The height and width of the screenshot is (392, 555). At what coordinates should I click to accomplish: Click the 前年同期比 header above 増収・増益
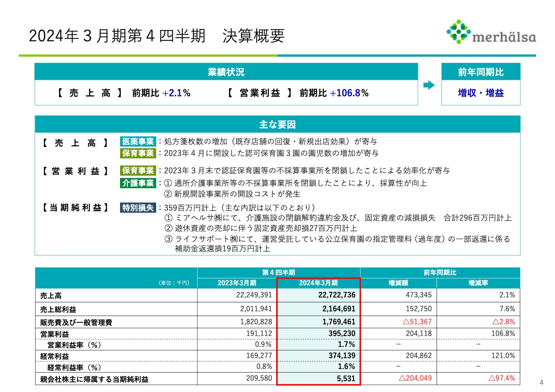(x=480, y=72)
